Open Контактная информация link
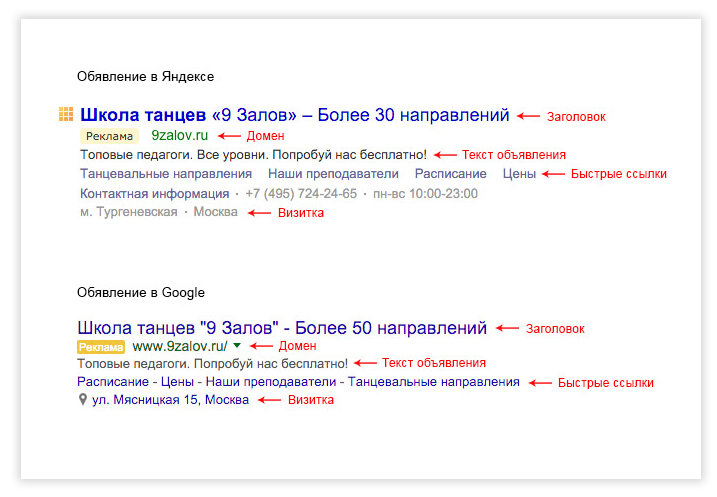 pos(153,193)
